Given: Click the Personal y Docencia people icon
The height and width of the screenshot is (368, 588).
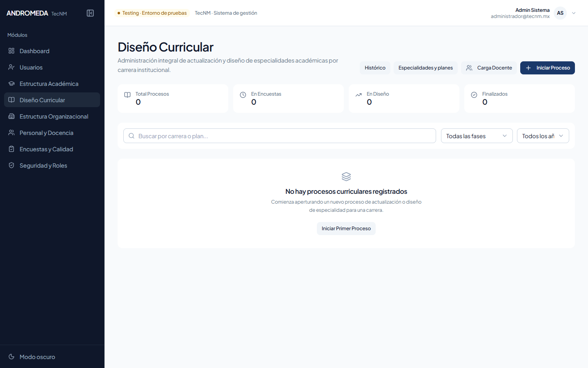Looking at the screenshot, I should 11,132.
